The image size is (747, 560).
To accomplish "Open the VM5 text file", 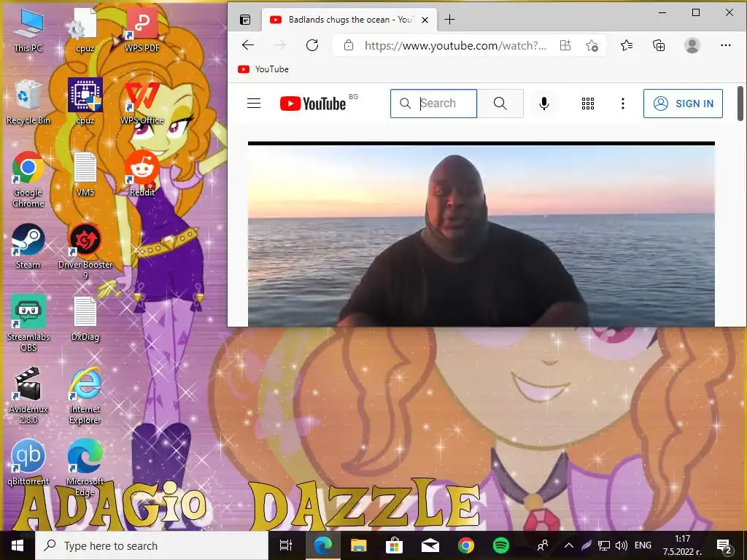I will pyautogui.click(x=85, y=174).
